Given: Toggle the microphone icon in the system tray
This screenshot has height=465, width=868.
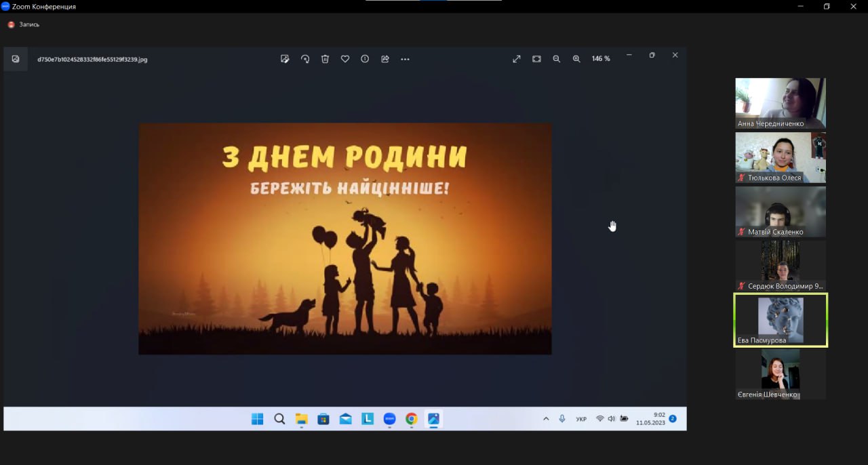Looking at the screenshot, I should pyautogui.click(x=562, y=419).
